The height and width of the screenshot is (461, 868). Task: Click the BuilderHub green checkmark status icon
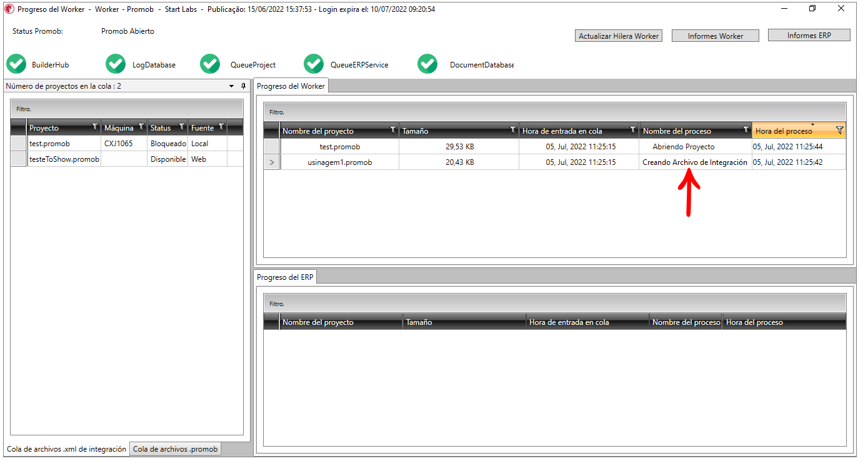click(x=16, y=64)
